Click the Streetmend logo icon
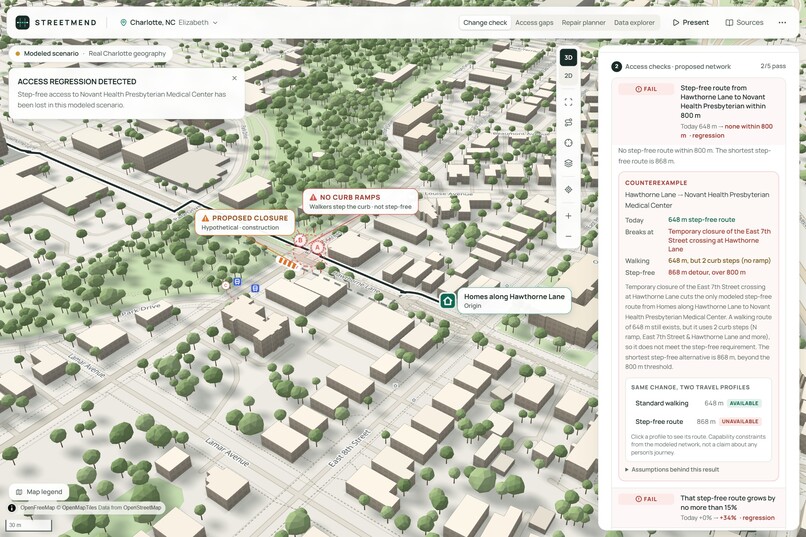The width and height of the screenshot is (806, 537). tap(22, 23)
